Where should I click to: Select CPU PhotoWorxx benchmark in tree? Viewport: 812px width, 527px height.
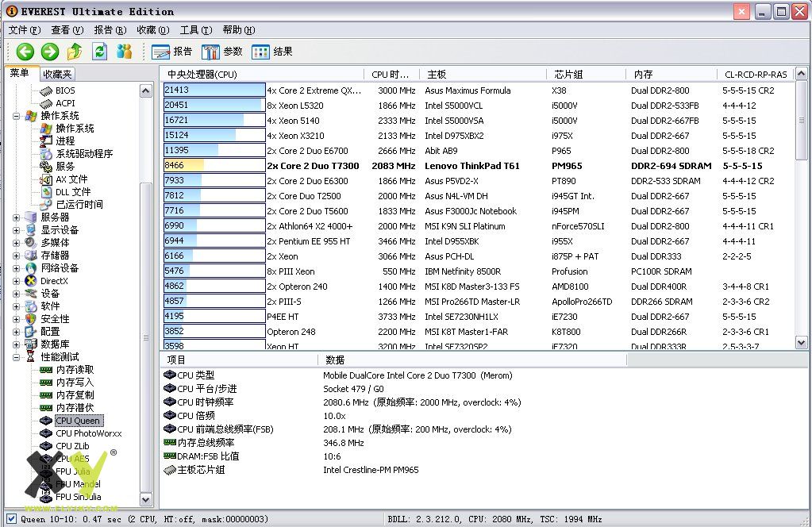coord(88,433)
